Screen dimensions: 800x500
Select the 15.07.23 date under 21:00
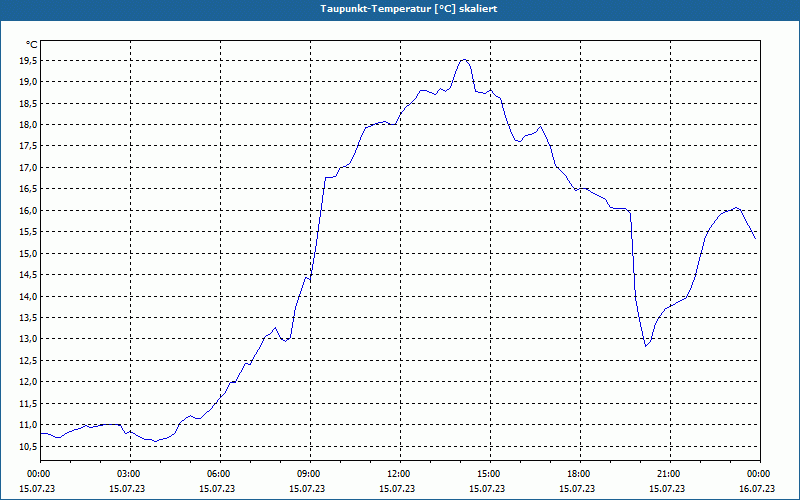tap(667, 488)
